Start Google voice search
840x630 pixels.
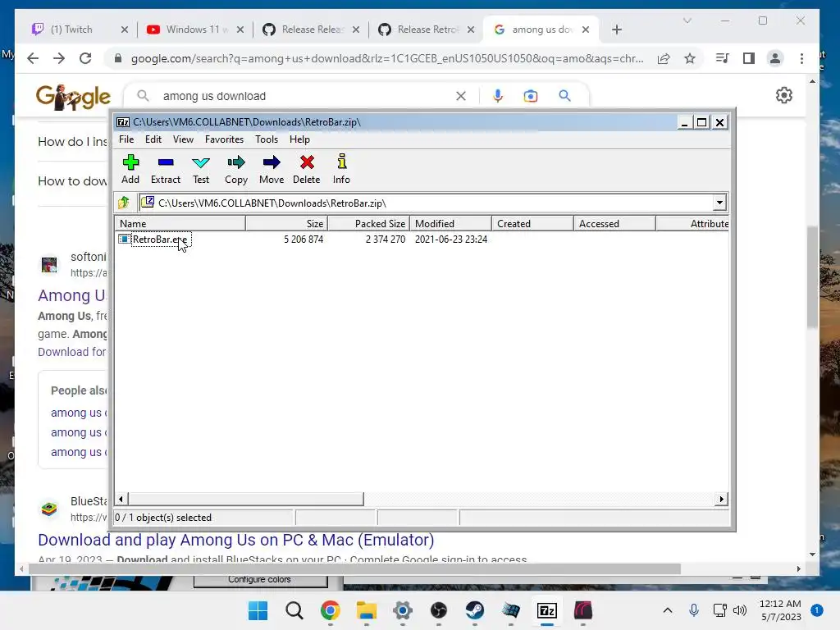coord(498,97)
